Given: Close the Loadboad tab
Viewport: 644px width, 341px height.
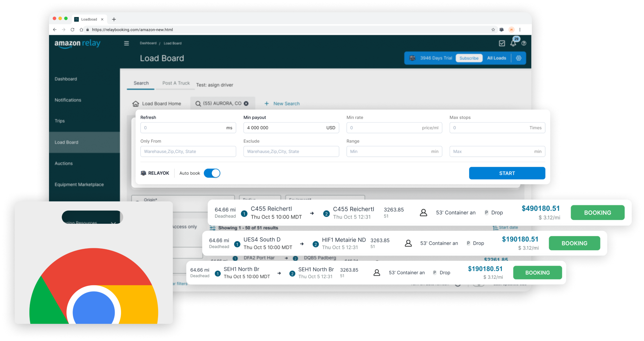Looking at the screenshot, I should point(102,19).
